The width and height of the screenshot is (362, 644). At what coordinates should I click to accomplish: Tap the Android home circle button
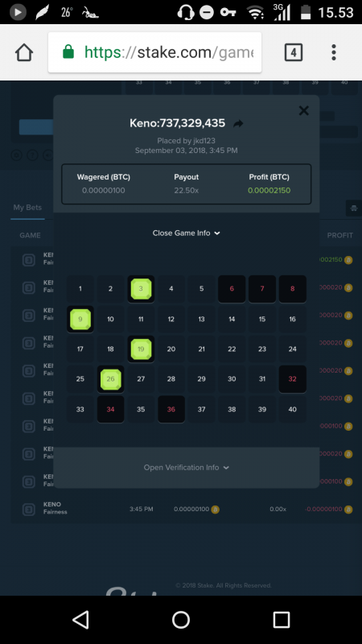[x=181, y=620]
